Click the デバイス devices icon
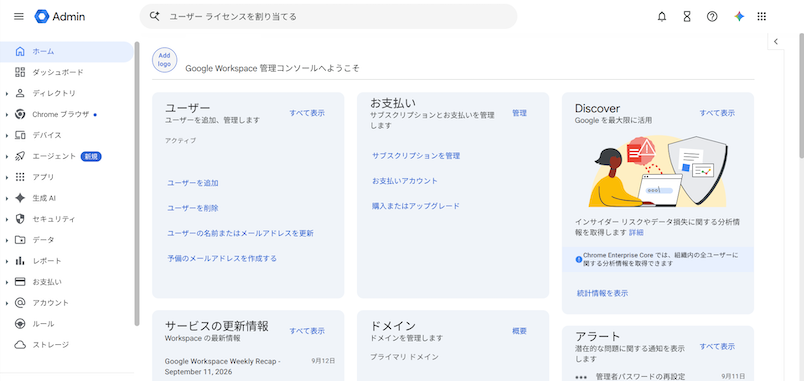Viewport: 804px width, 381px height. (20, 135)
